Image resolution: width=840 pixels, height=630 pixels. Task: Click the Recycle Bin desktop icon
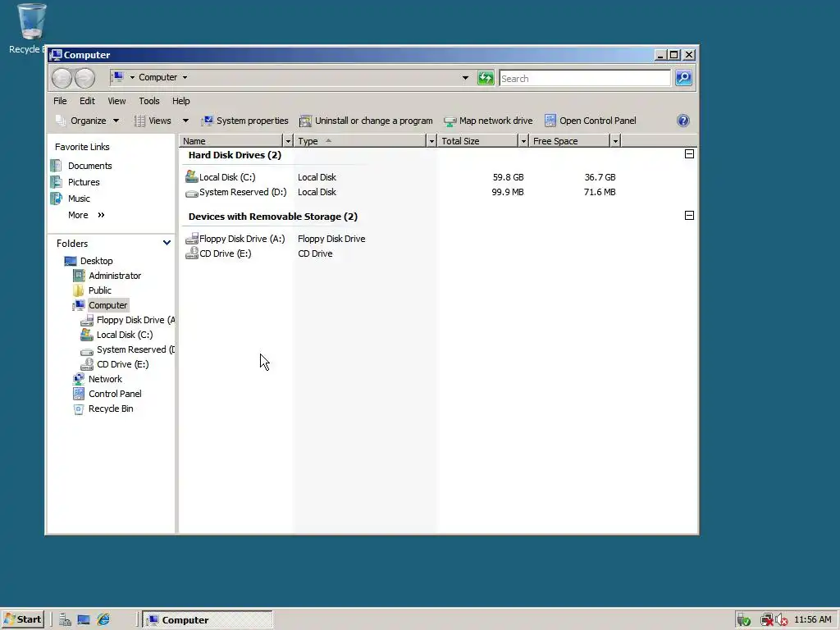(x=32, y=22)
